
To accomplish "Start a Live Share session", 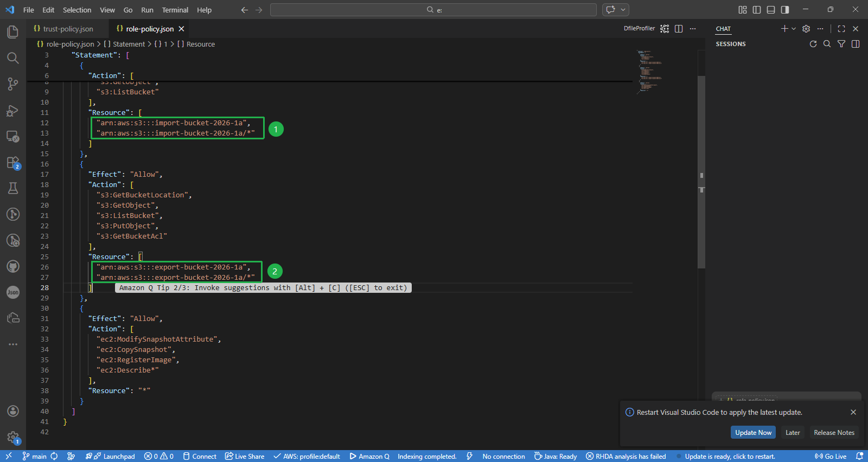I will [x=245, y=457].
